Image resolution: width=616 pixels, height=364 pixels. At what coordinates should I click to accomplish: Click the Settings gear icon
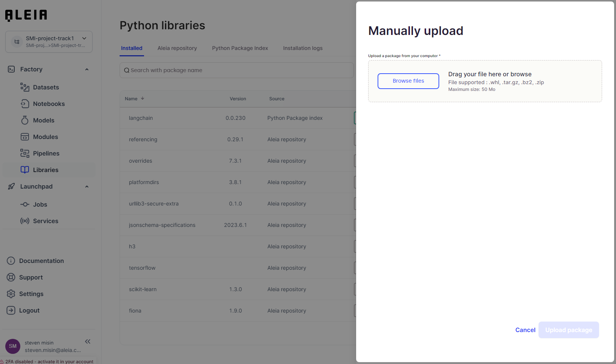(x=11, y=294)
